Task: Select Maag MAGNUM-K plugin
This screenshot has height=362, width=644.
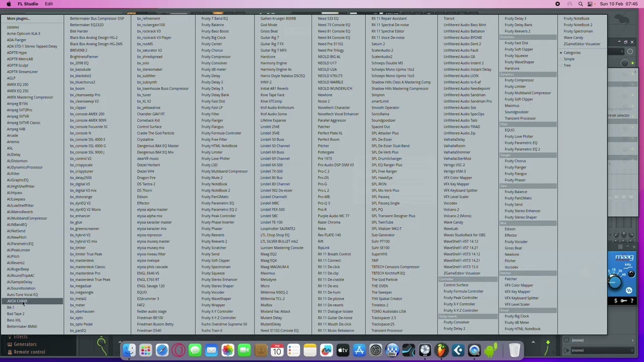Action: tap(274, 267)
